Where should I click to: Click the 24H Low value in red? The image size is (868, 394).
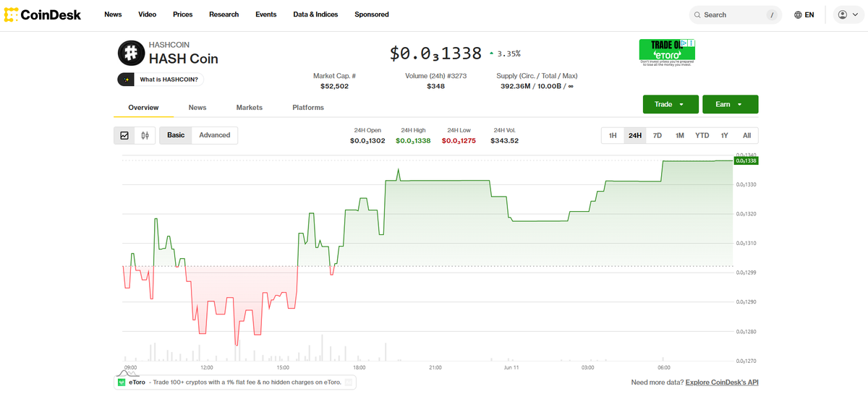[459, 140]
